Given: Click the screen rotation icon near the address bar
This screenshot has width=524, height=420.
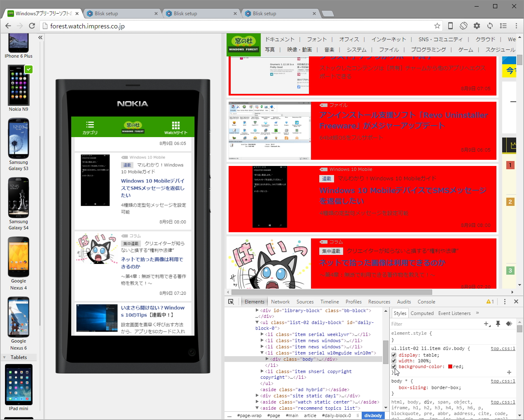Looking at the screenshot, I should pos(463,26).
